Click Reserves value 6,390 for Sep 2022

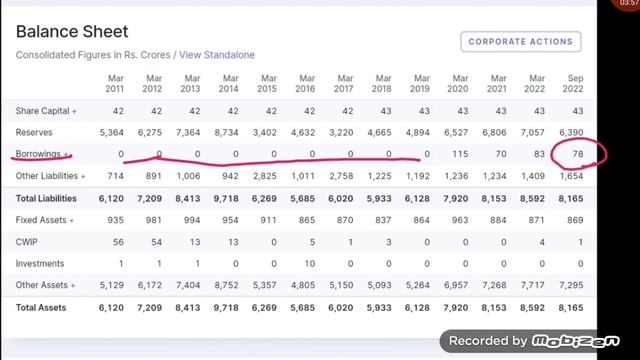pos(571,133)
